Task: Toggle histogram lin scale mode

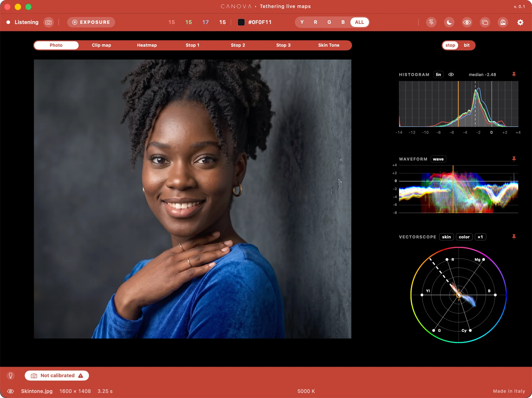Action: coord(438,75)
